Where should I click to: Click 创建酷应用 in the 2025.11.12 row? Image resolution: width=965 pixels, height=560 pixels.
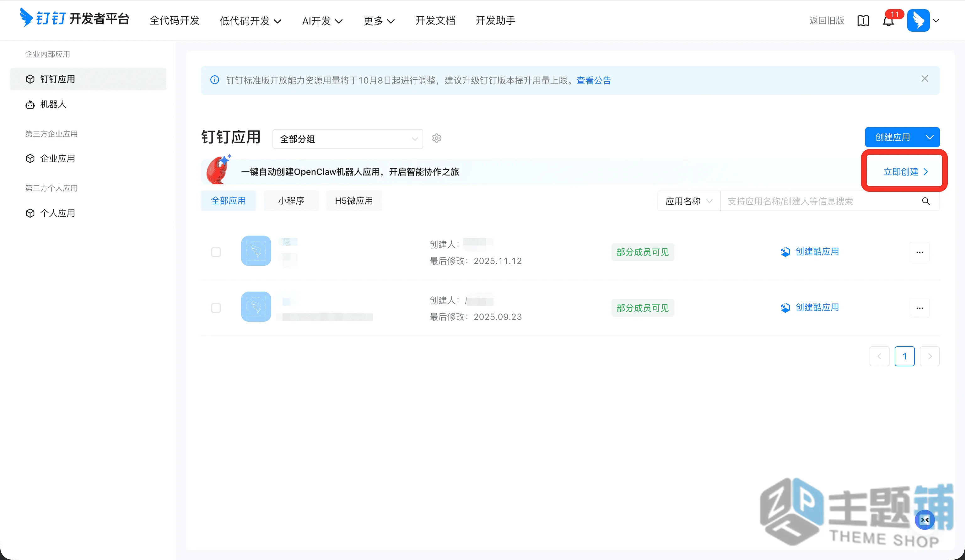(810, 252)
